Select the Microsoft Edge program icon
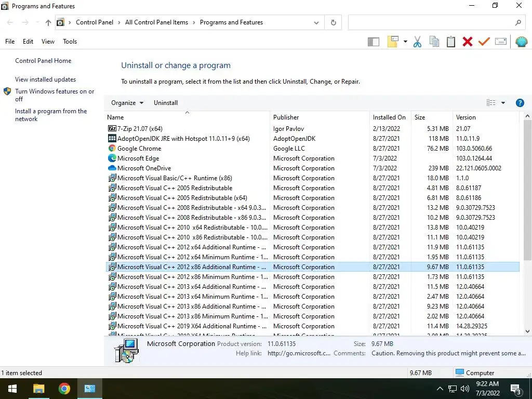 [x=112, y=158]
